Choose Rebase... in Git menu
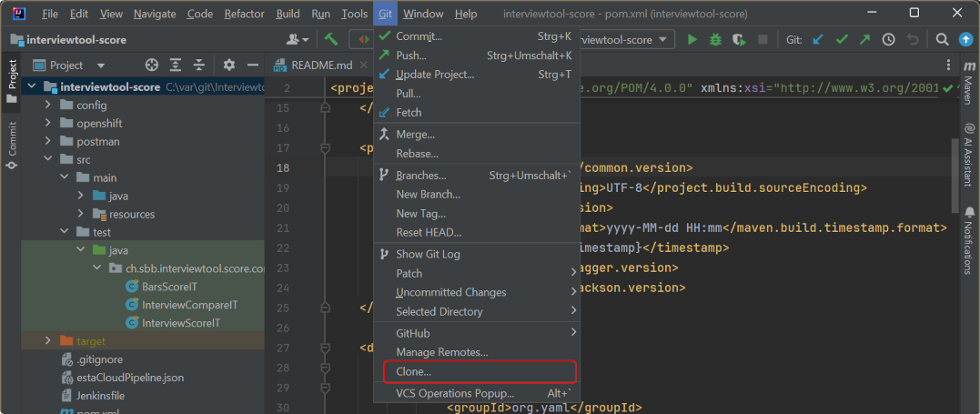Screen dimensions: 980x414 click(477, 153)
